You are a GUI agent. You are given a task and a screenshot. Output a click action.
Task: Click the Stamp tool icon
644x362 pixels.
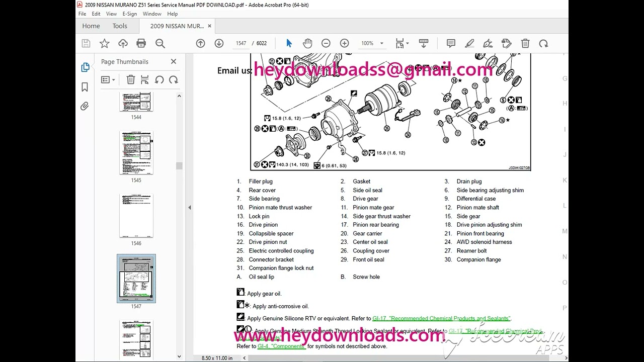[x=506, y=44]
